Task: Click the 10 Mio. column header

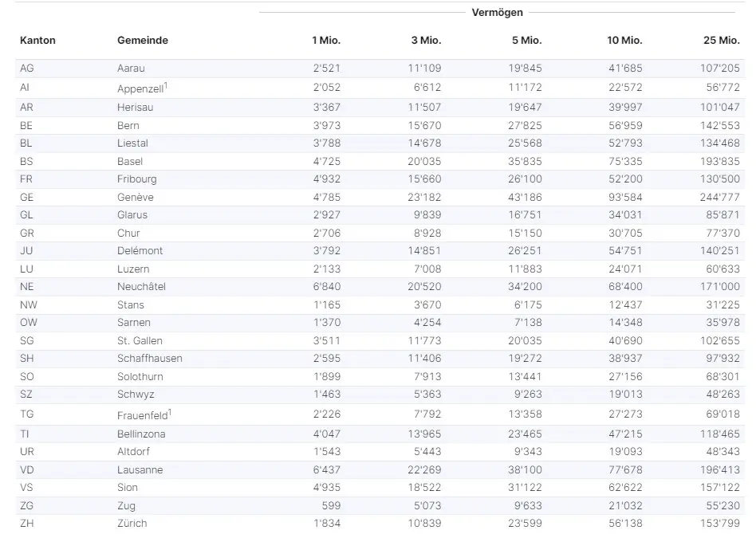Action: tap(624, 41)
